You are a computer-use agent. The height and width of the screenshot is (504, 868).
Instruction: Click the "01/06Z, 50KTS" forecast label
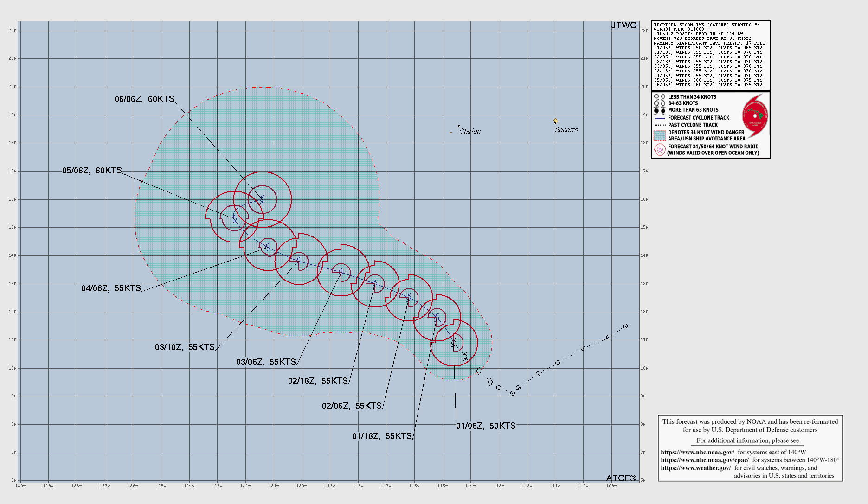[x=486, y=426]
